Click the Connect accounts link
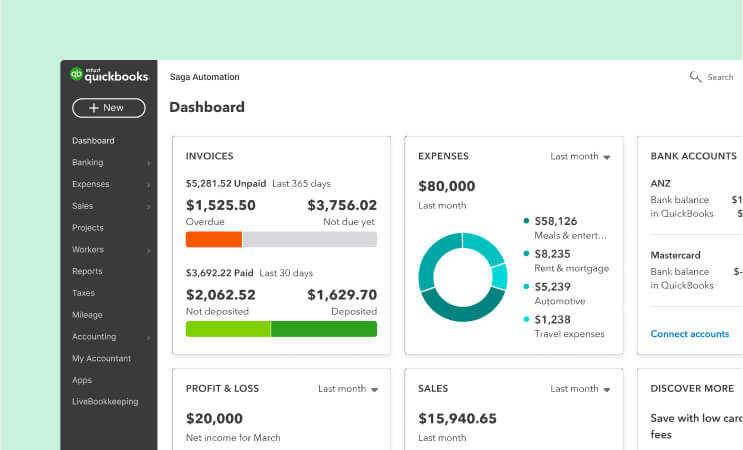 click(x=689, y=334)
